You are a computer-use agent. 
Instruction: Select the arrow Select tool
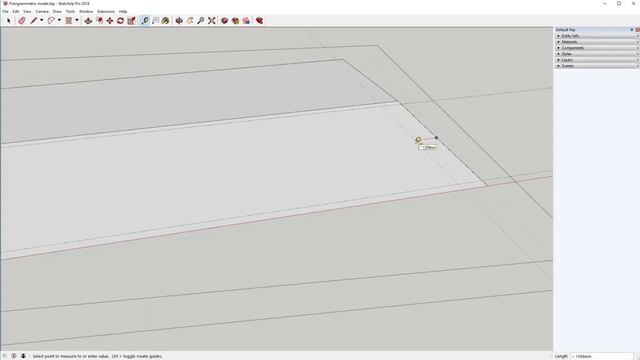9,20
